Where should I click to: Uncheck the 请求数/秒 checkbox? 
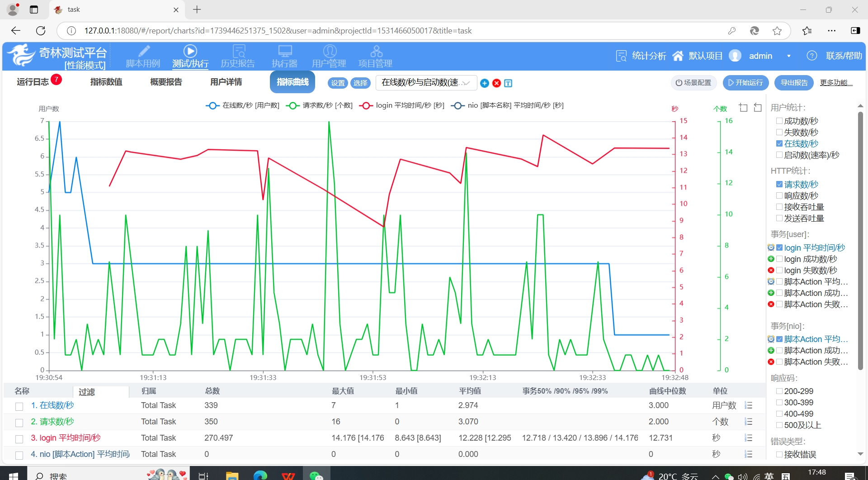pos(779,184)
